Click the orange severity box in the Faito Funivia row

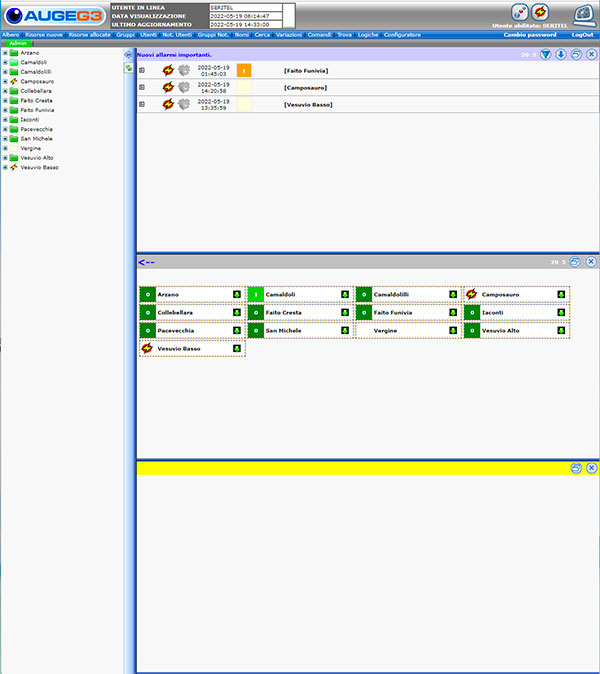pyautogui.click(x=244, y=71)
